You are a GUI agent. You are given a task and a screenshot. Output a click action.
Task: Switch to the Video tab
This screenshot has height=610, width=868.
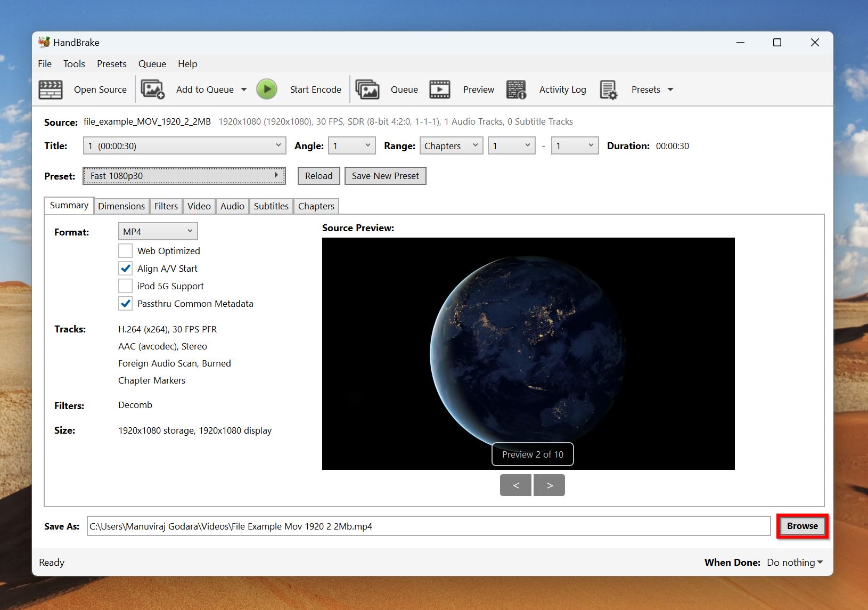(x=199, y=206)
